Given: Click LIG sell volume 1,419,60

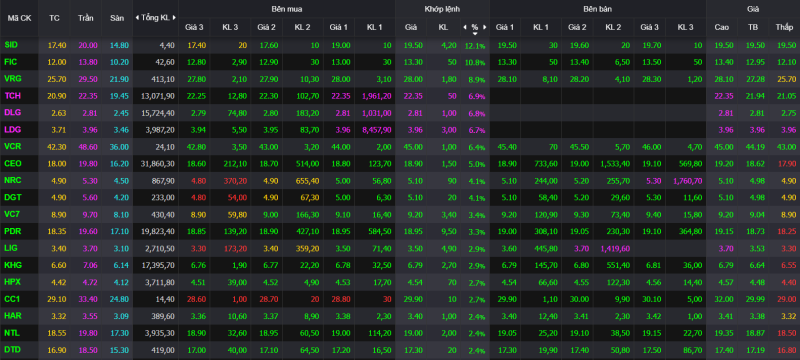Looking at the screenshot, I should coord(615,248).
